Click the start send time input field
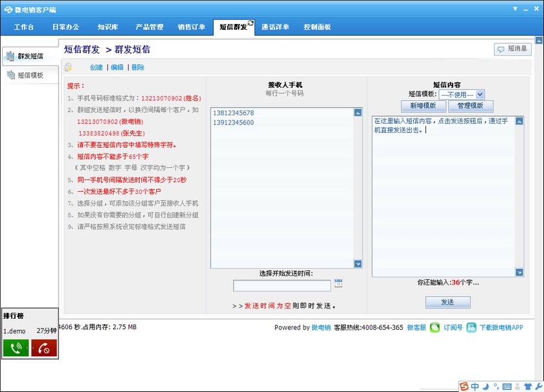This screenshot has width=544, height=392. tap(282, 285)
